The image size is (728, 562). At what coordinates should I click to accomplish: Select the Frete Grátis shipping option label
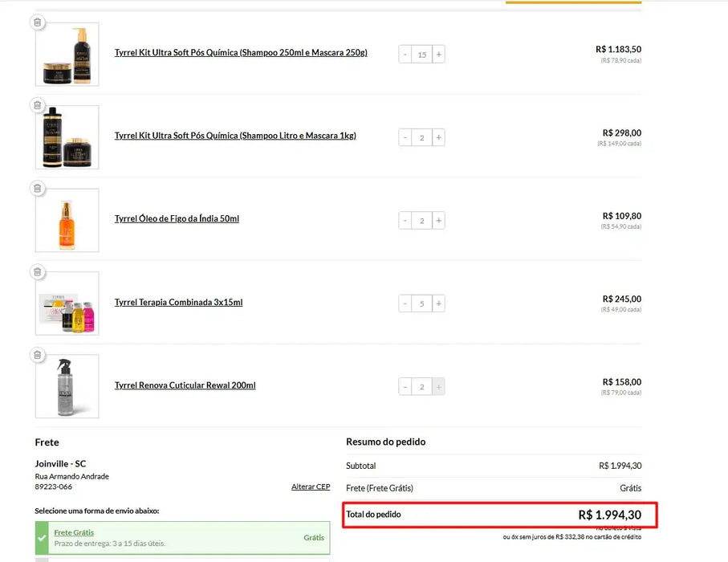(x=74, y=532)
